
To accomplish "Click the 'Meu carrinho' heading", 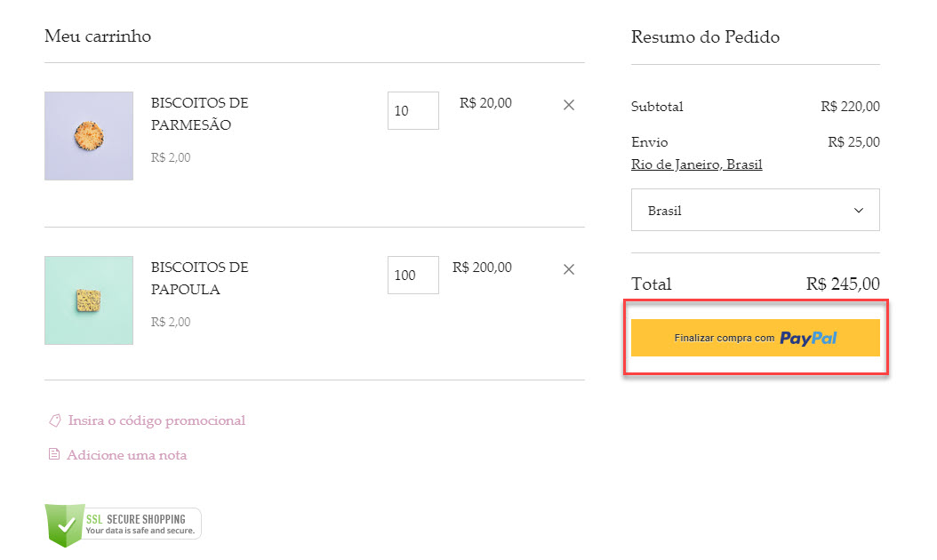I will (x=98, y=36).
